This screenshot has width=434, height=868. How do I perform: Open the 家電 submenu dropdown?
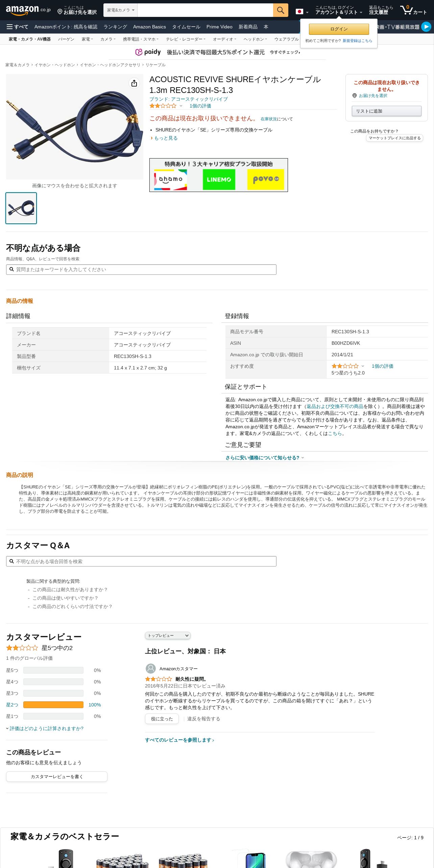(87, 39)
